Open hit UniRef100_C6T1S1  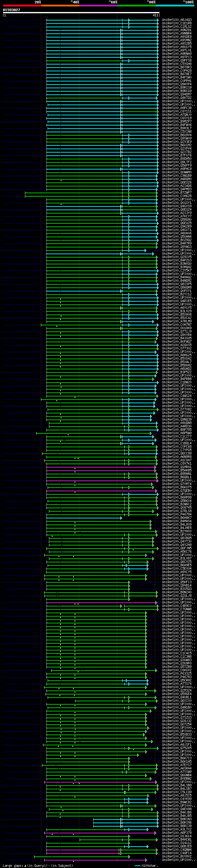click(177, 111)
